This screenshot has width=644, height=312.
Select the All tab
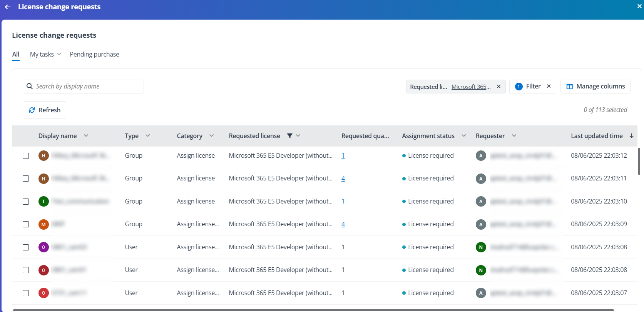point(16,54)
